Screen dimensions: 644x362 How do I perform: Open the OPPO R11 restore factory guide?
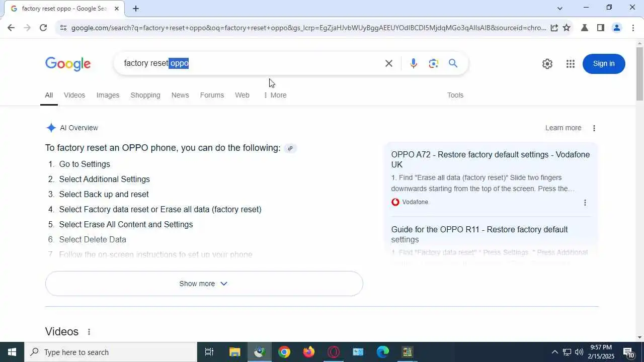pyautogui.click(x=479, y=235)
